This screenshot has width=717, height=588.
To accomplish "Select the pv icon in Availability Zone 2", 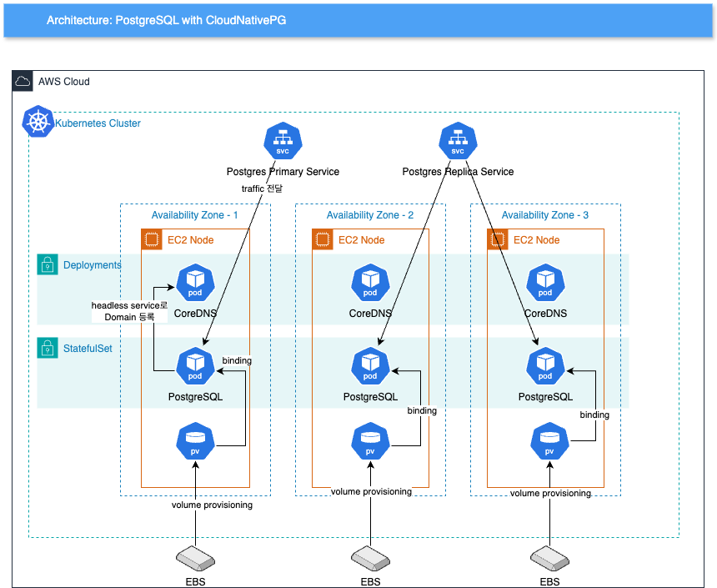I will 370,441.
